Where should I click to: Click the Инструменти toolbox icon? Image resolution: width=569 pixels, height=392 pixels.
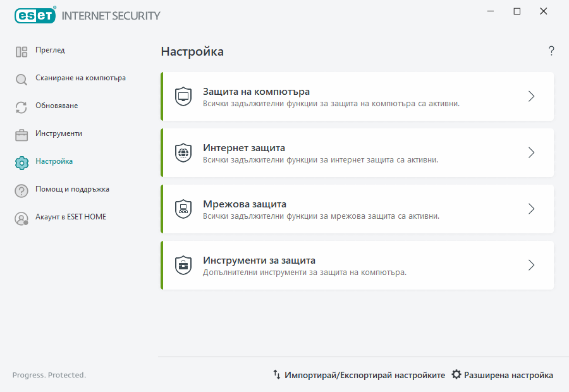(21, 133)
